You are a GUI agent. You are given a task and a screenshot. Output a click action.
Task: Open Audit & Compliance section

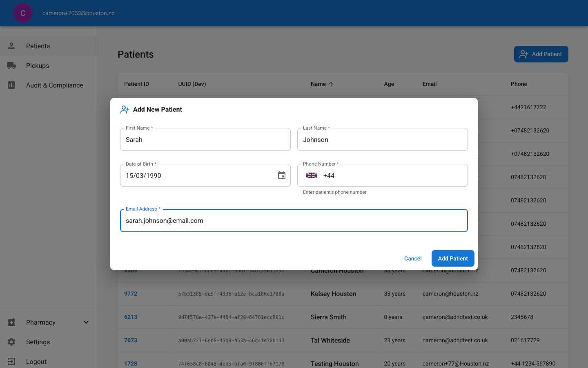coord(49,85)
